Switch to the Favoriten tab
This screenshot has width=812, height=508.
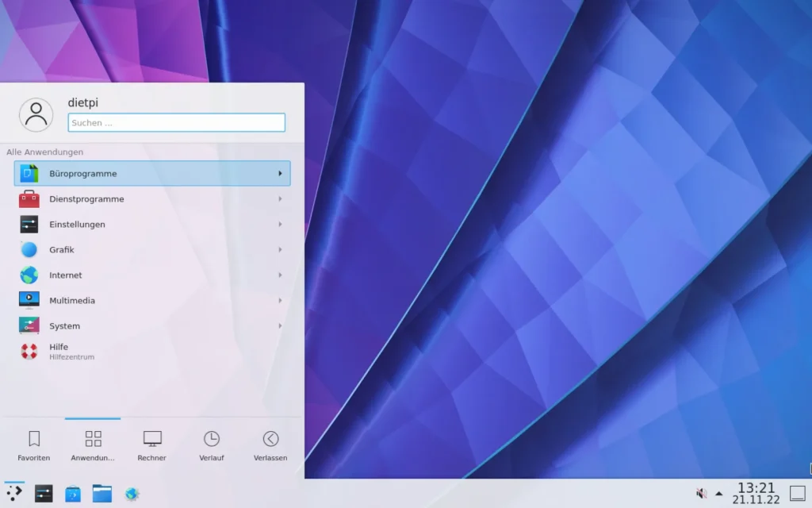point(34,445)
